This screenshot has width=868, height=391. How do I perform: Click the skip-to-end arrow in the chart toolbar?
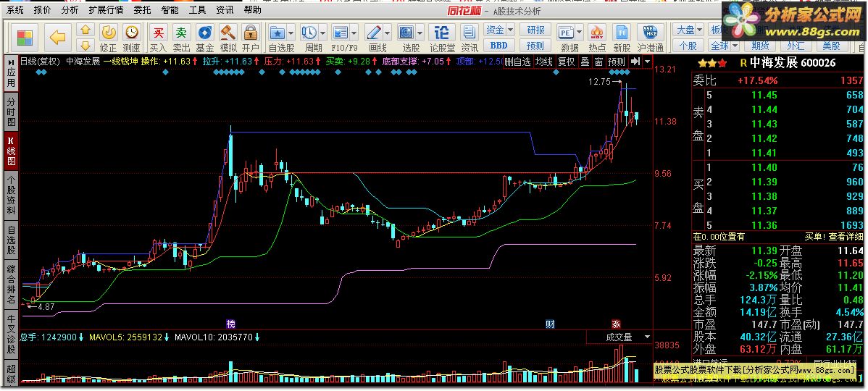[635, 61]
